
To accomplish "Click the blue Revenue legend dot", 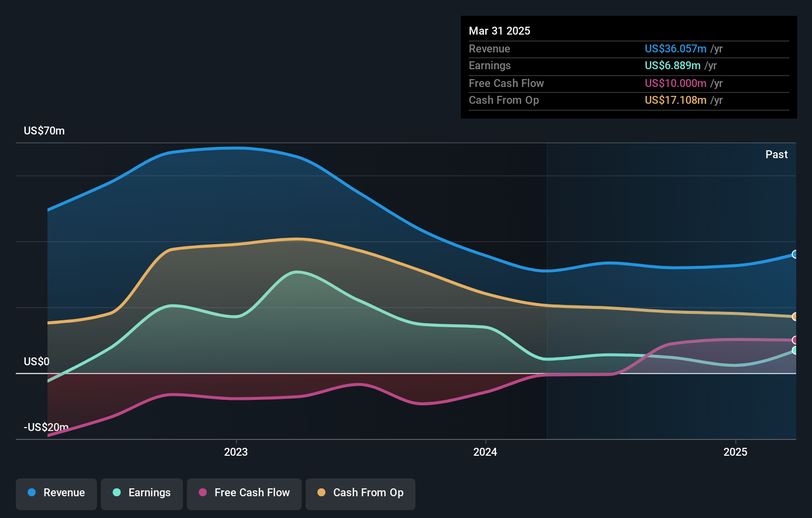I will (x=32, y=492).
